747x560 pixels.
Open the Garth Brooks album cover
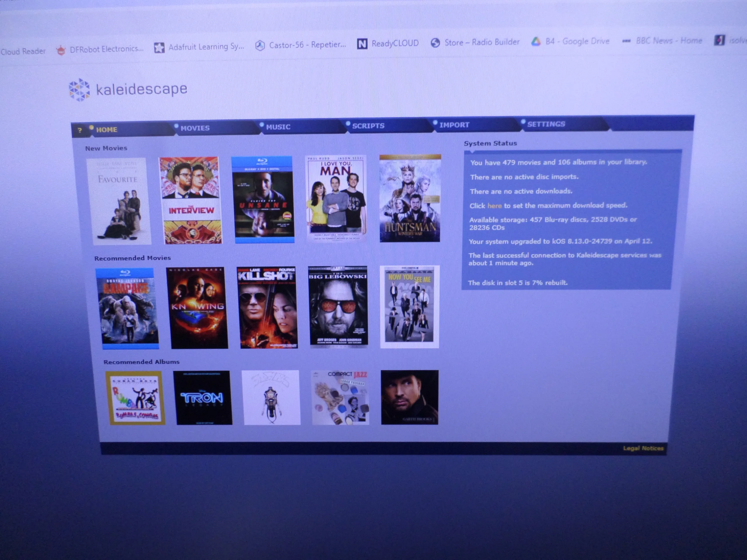click(x=410, y=397)
